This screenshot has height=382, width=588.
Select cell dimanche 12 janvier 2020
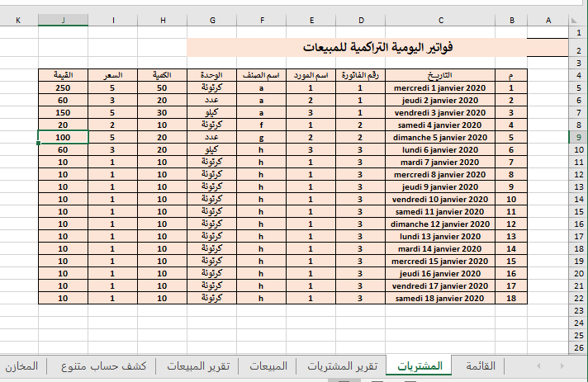(440, 224)
